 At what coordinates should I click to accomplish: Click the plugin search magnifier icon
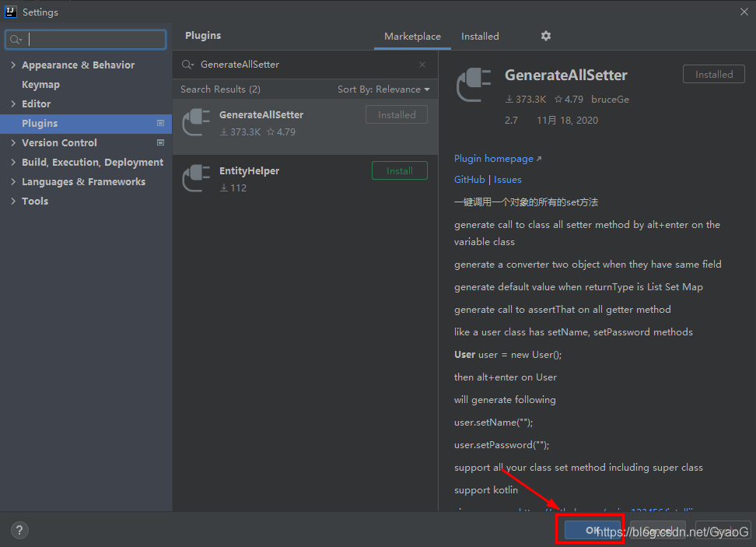[x=187, y=65]
